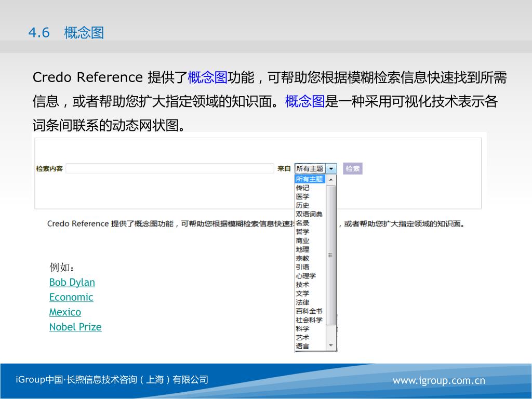
Task: Open the Mexico example link
Action: pos(65,312)
